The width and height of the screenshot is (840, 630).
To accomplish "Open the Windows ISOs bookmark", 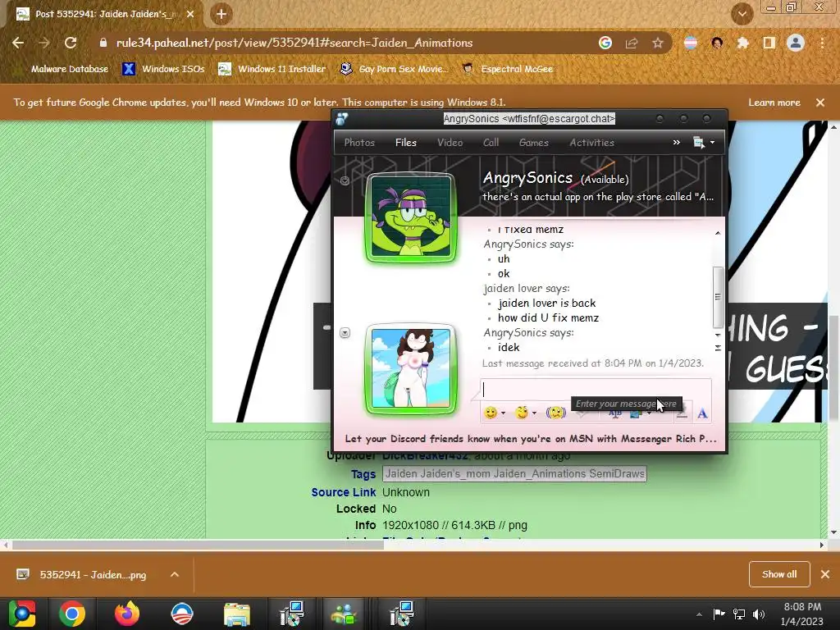I will [x=163, y=69].
